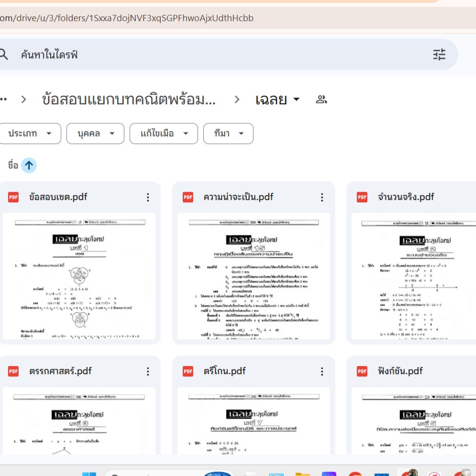476x476 pixels.
Task: Select the file name ฟังก์ชัน.pdf
Action: [400, 371]
